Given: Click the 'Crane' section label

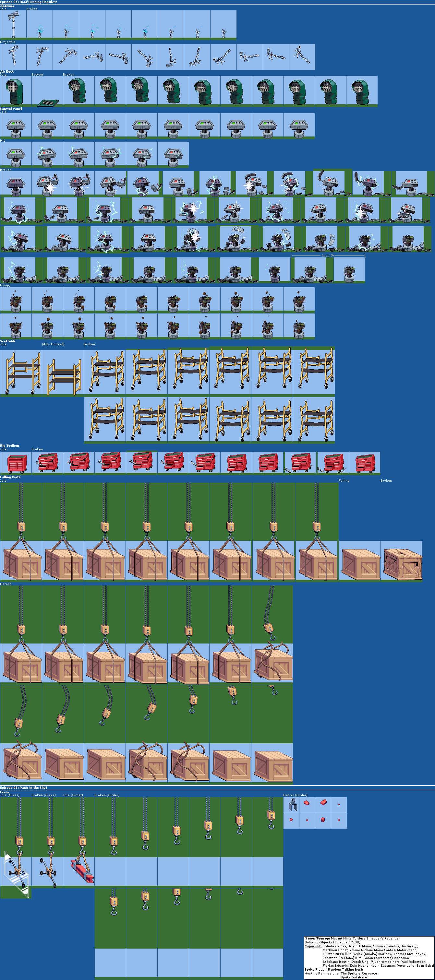Looking at the screenshot, I should point(5,792).
